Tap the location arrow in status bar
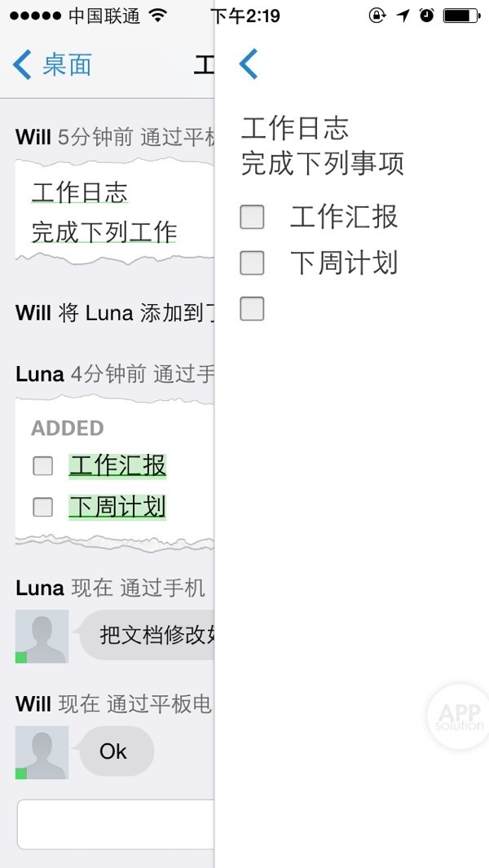The height and width of the screenshot is (868, 489). [x=403, y=15]
